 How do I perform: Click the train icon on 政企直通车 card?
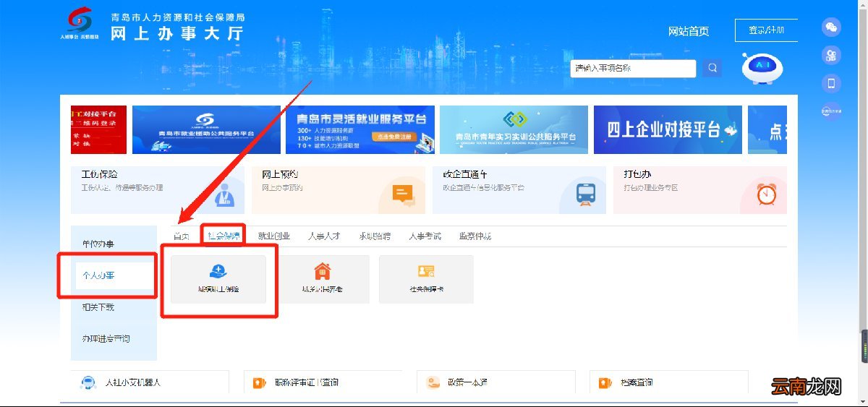(584, 194)
